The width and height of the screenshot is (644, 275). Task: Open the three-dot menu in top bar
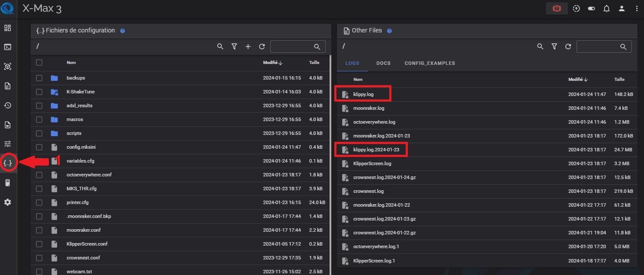click(x=636, y=9)
